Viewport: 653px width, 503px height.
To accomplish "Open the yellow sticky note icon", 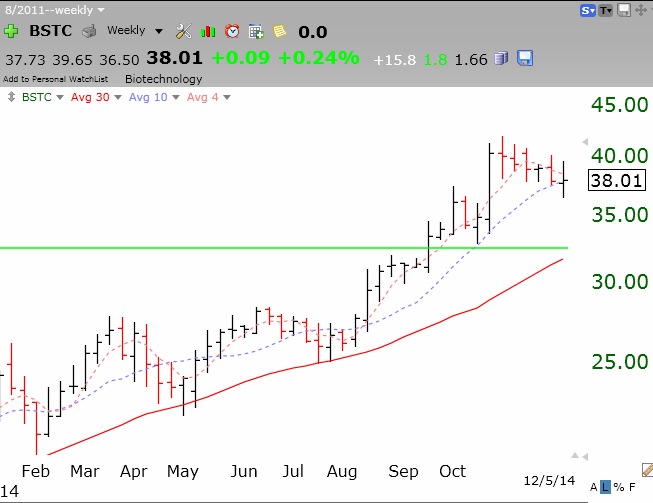I will [280, 31].
